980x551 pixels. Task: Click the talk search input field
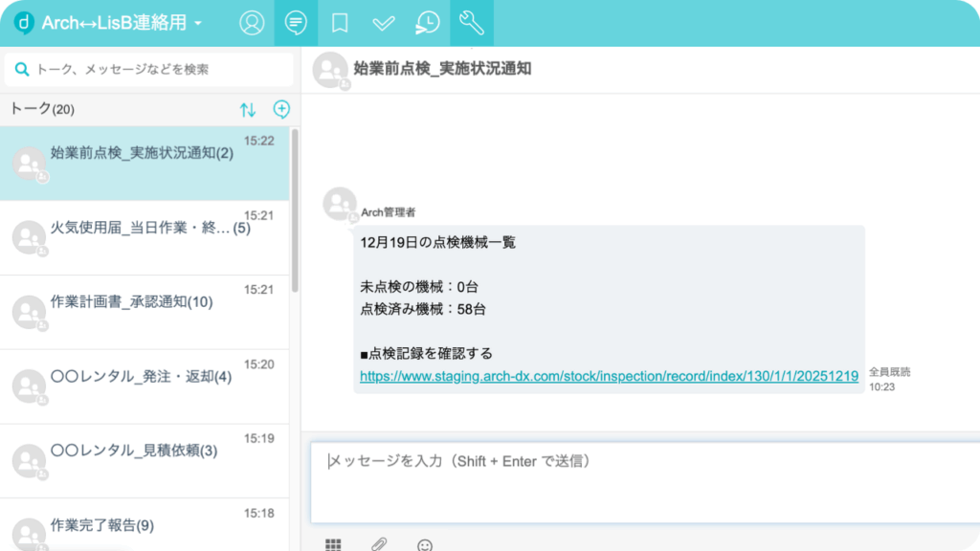pos(144,69)
